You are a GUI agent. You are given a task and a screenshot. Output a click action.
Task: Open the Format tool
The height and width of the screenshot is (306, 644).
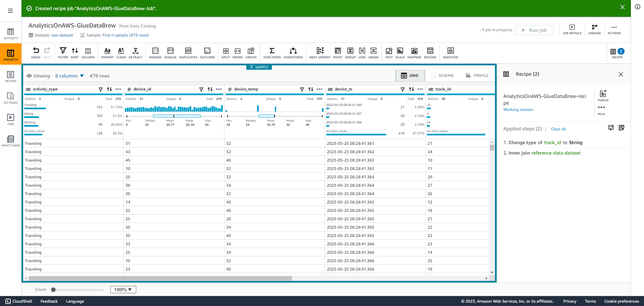(x=107, y=53)
